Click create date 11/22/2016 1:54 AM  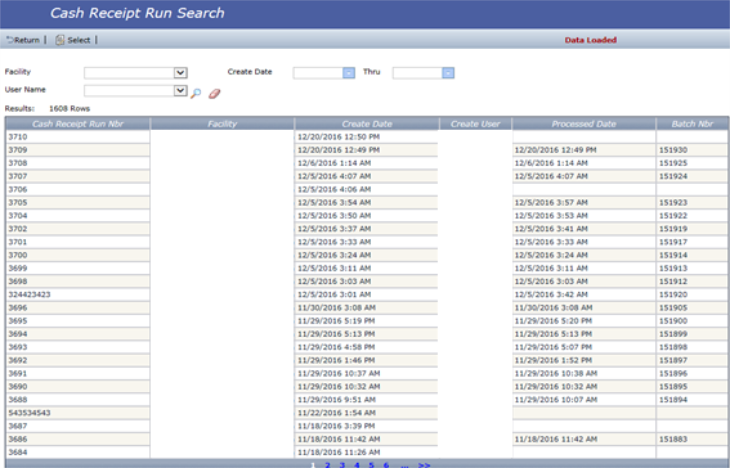(366, 413)
